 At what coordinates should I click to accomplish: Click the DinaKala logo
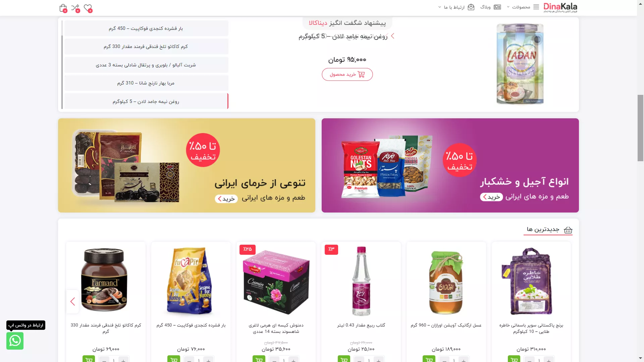[x=560, y=7]
